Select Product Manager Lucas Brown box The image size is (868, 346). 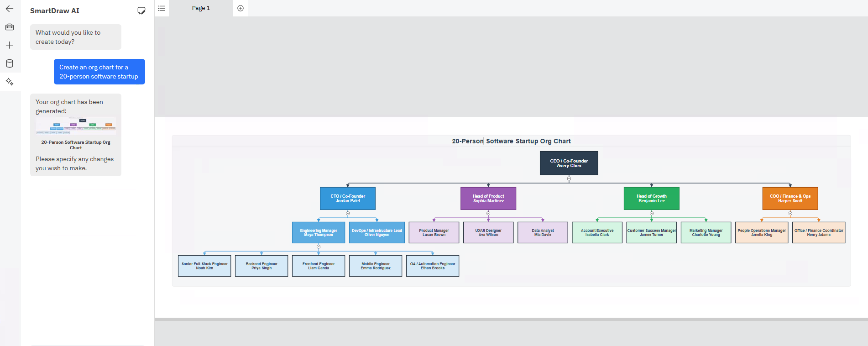coord(434,232)
